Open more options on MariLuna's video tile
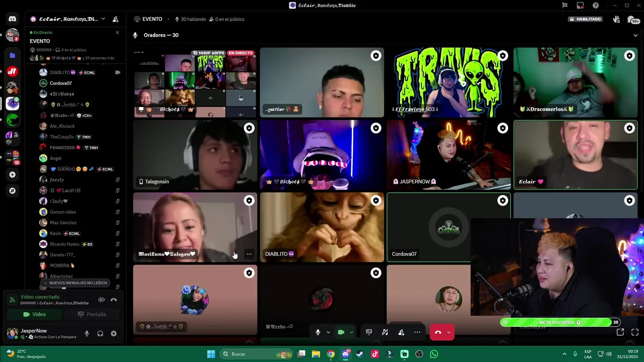 (x=249, y=254)
